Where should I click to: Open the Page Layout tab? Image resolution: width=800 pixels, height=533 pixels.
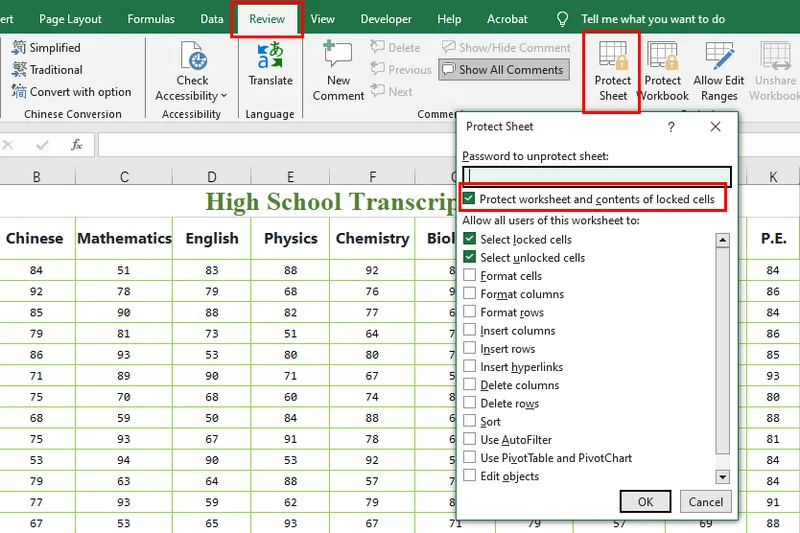pyautogui.click(x=70, y=19)
